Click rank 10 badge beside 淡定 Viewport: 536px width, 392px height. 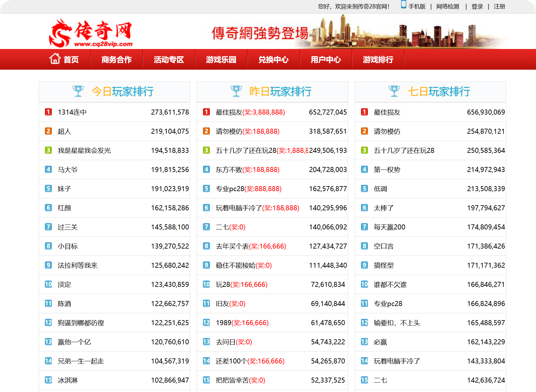(48, 284)
